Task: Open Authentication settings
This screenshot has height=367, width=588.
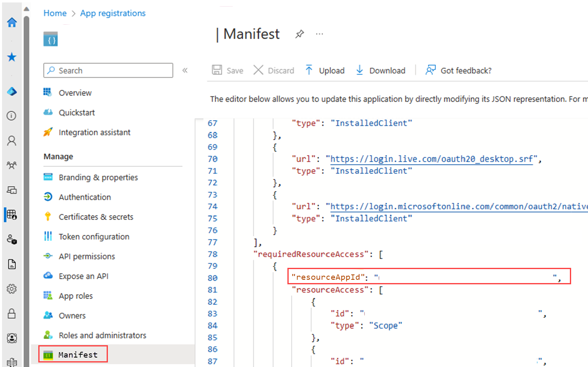Action: (x=85, y=197)
